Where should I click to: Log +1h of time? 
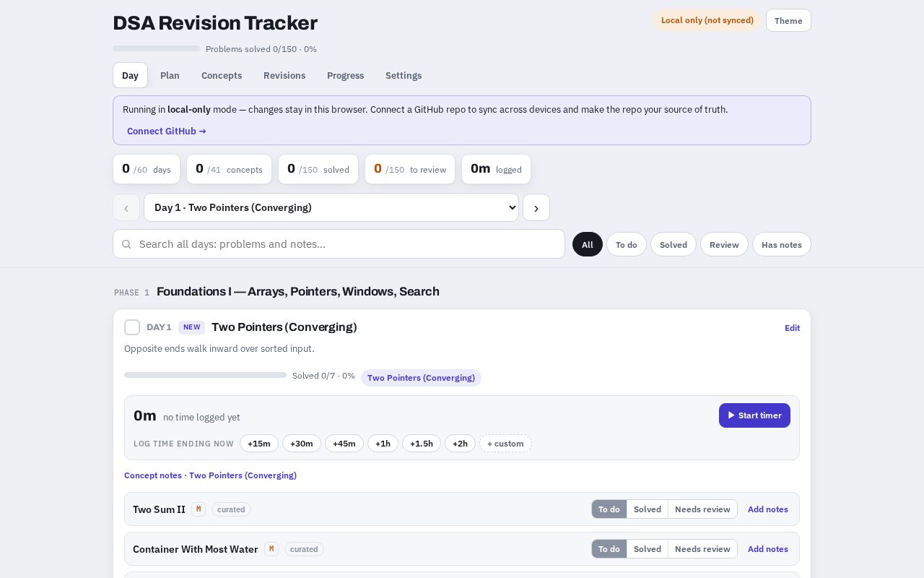[x=383, y=444]
